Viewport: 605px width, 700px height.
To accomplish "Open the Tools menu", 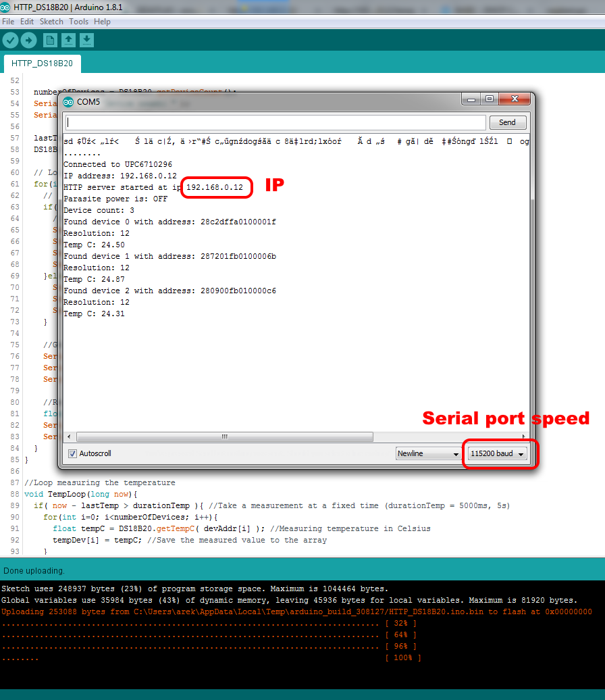I will point(78,22).
